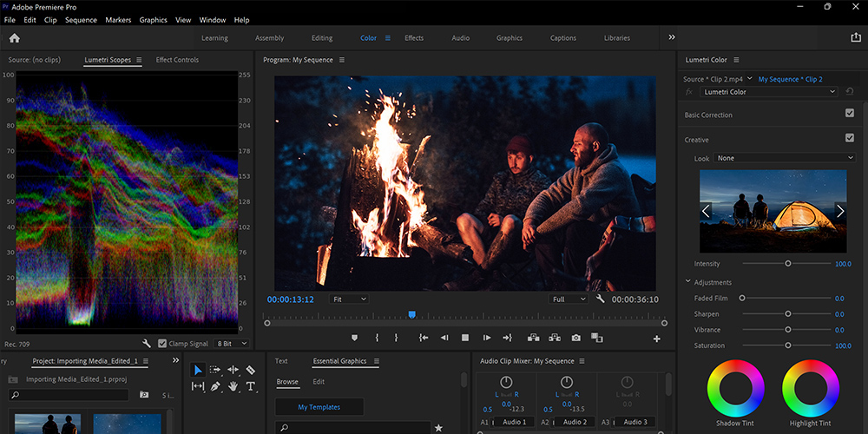868x434 pixels.
Task: Click the Quick Export share icon
Action: click(855, 37)
